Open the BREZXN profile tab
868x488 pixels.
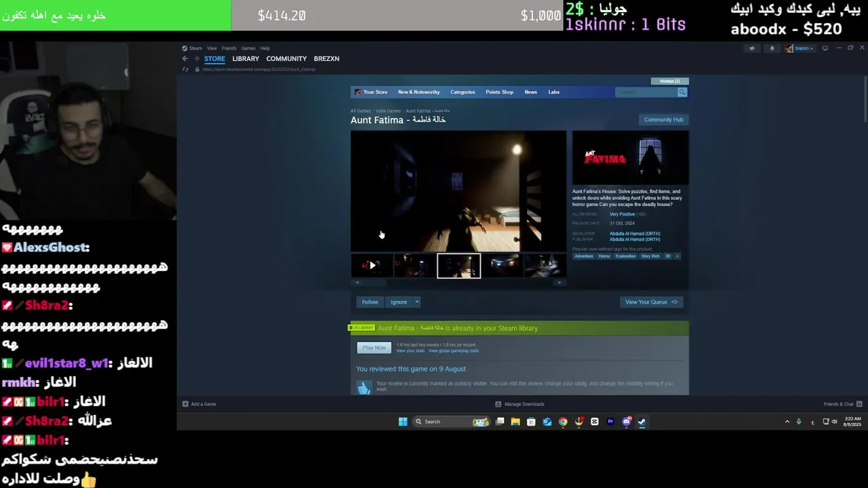[x=326, y=59]
